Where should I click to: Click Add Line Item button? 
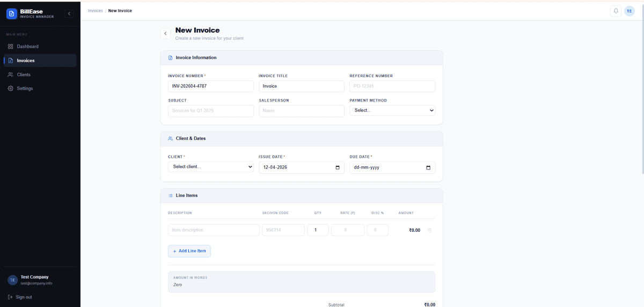pyautogui.click(x=189, y=251)
